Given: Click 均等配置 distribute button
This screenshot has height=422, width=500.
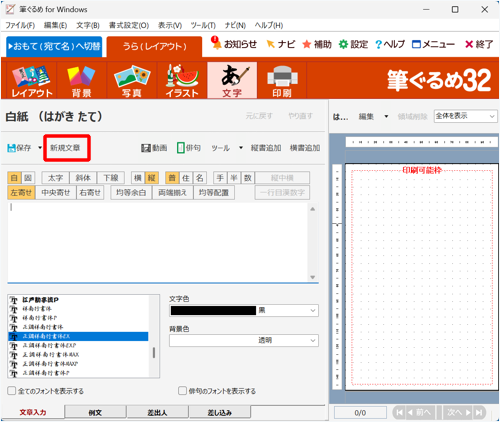Looking at the screenshot, I should [x=214, y=193].
